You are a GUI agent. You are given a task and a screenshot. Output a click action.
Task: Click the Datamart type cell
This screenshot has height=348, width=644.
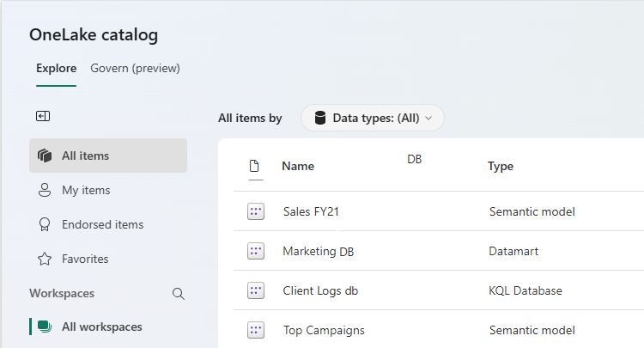tap(513, 251)
